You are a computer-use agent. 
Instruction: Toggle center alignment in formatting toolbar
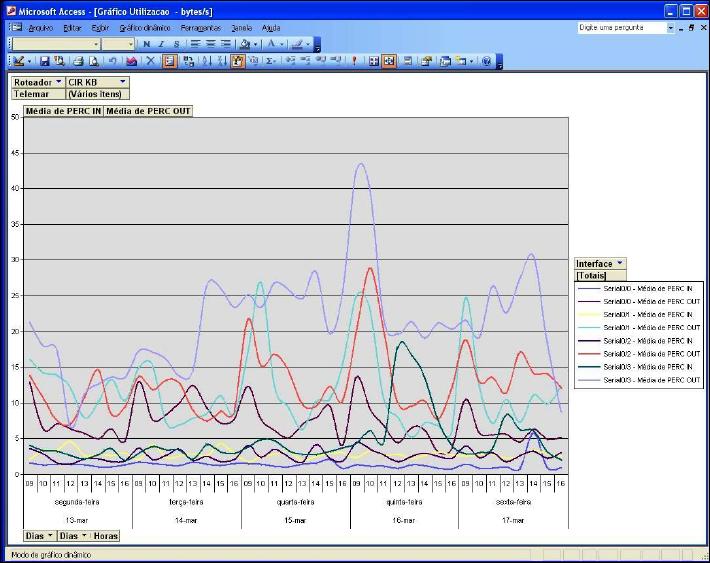(x=211, y=44)
